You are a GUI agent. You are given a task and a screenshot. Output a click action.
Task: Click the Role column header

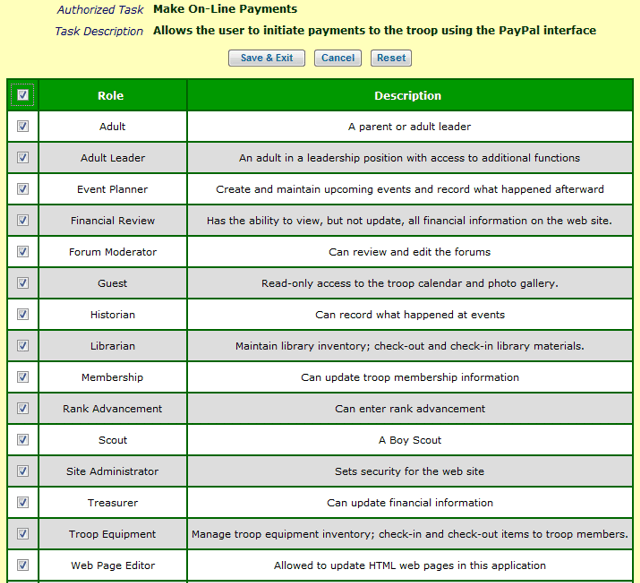(x=113, y=96)
